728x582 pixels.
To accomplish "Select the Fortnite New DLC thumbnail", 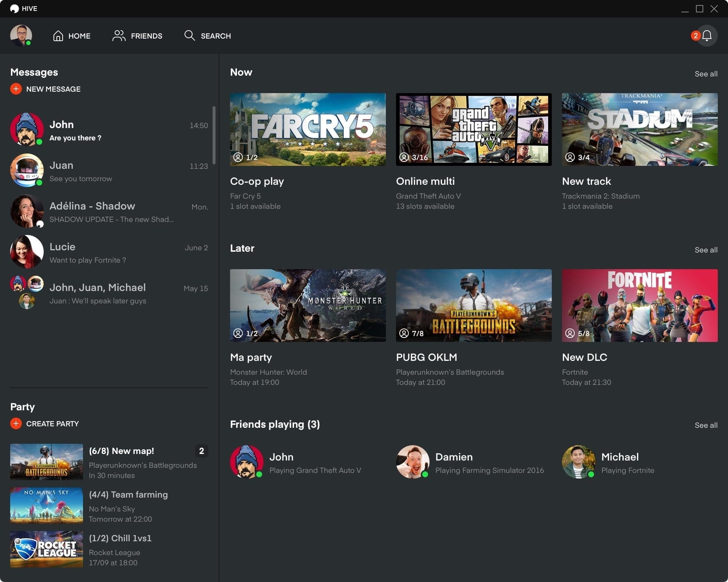I will (x=640, y=306).
